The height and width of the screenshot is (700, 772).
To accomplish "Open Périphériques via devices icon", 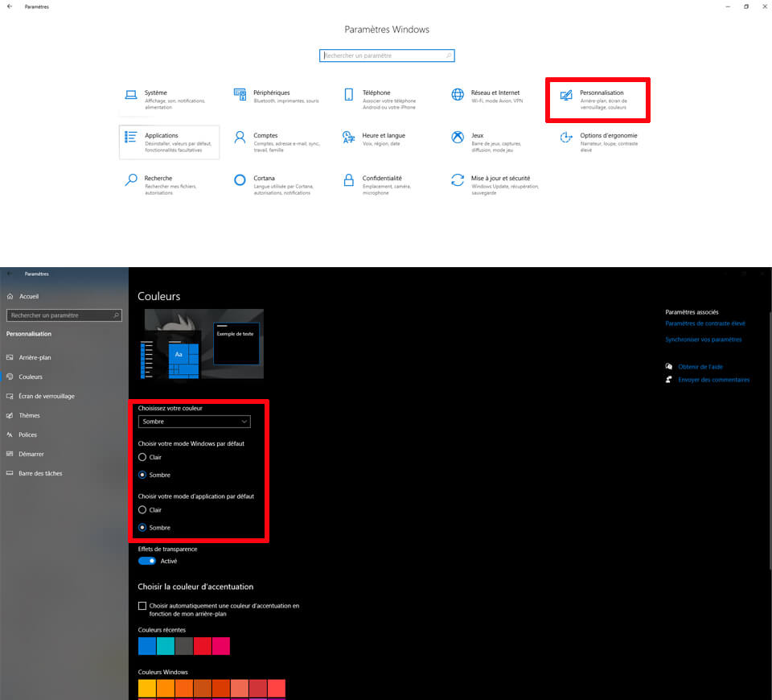I will (240, 94).
